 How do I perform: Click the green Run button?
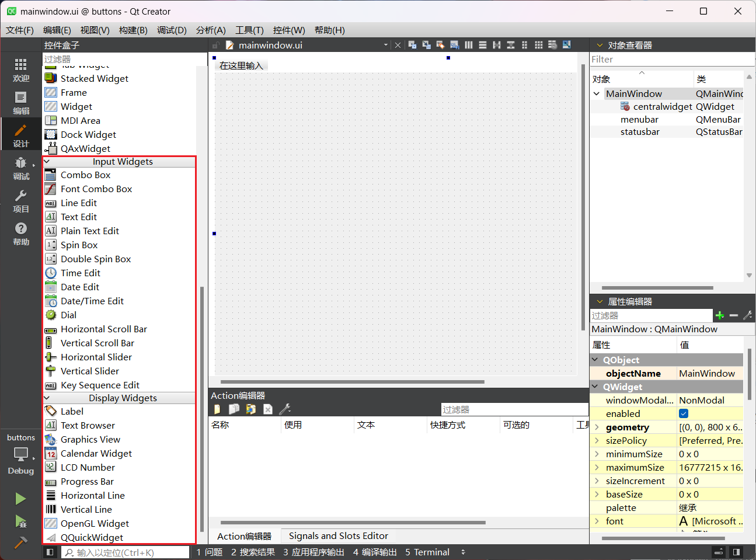pos(20,498)
